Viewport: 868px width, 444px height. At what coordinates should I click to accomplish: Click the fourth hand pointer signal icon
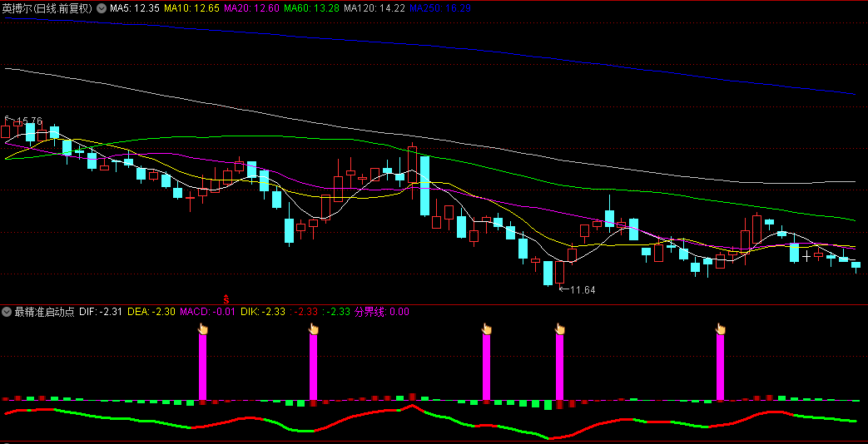click(x=559, y=329)
